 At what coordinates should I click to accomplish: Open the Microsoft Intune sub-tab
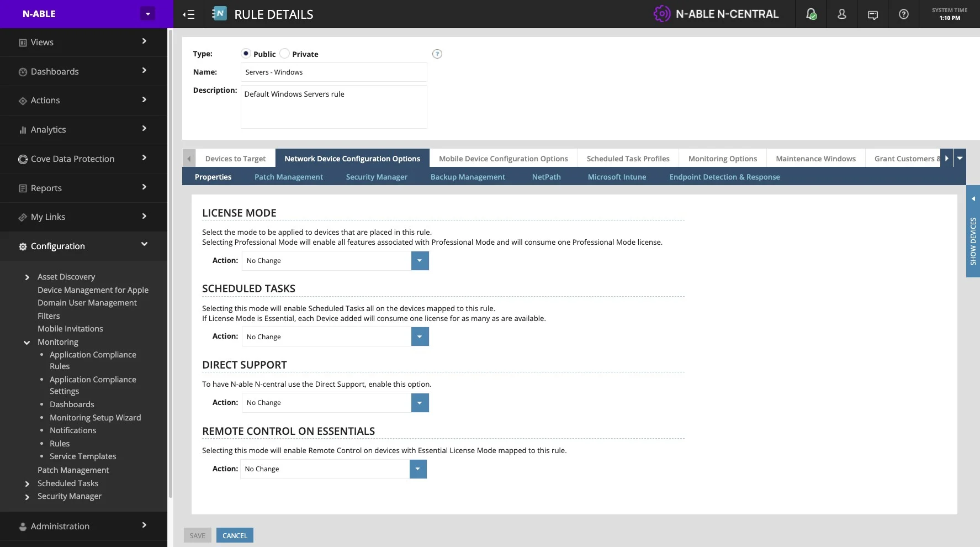pos(617,177)
